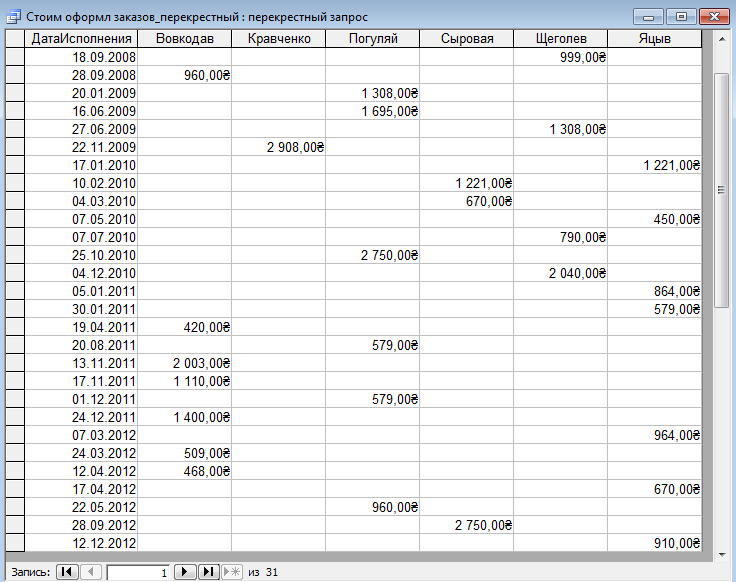The width and height of the screenshot is (736, 582).
Task: Click the 468,00₴ value under Вовкодав
Action: click(184, 471)
